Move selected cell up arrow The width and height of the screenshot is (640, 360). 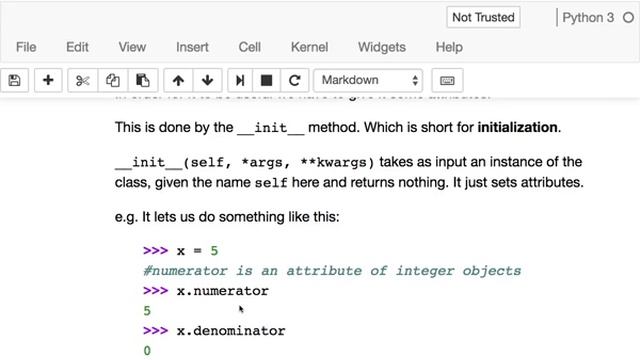[178, 80]
